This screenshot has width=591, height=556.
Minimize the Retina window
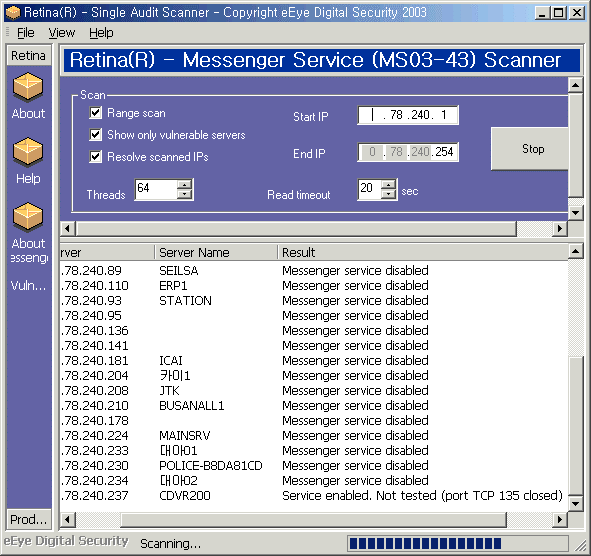tap(542, 13)
